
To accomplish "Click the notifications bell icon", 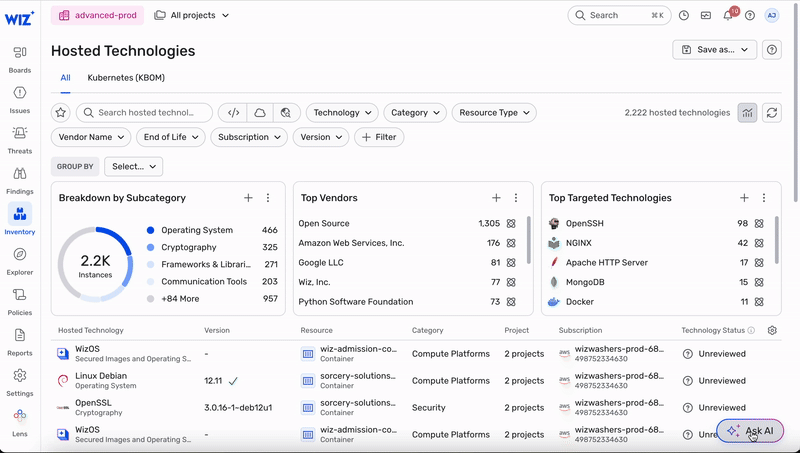I will pyautogui.click(x=728, y=16).
